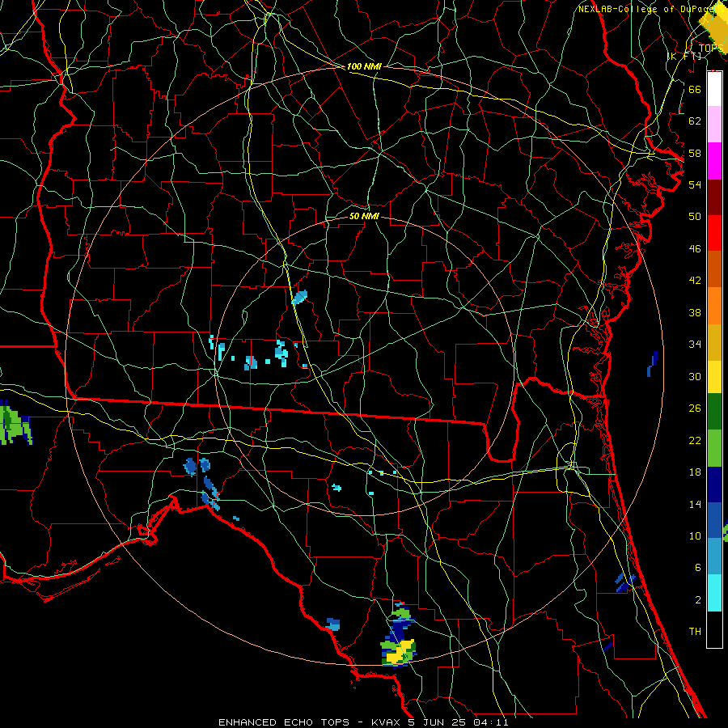Select the magenta legend swatch

tap(714, 161)
